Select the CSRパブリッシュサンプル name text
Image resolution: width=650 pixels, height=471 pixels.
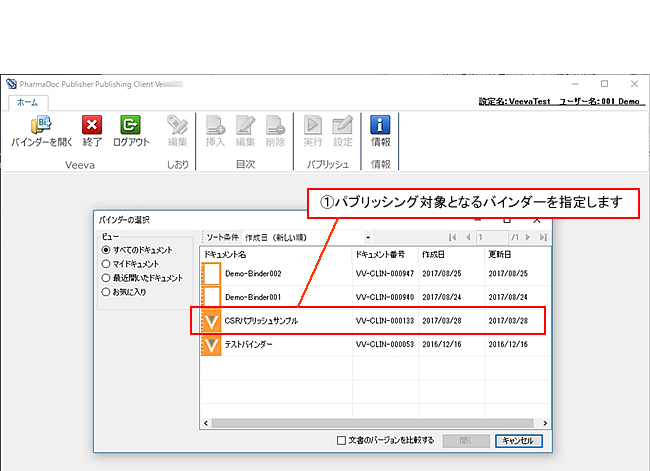pyautogui.click(x=261, y=321)
